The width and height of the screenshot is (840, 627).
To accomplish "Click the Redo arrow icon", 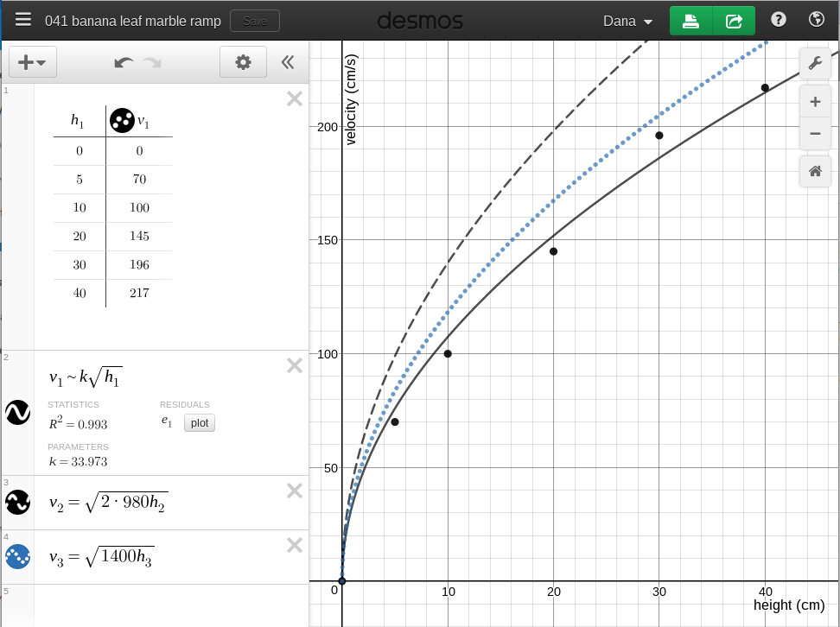I will [152, 62].
